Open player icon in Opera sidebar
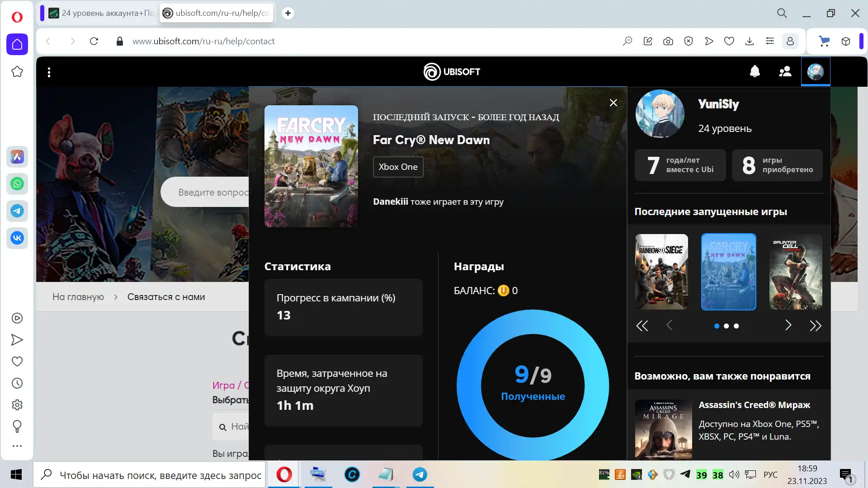The width and height of the screenshot is (868, 488). pos(17,318)
